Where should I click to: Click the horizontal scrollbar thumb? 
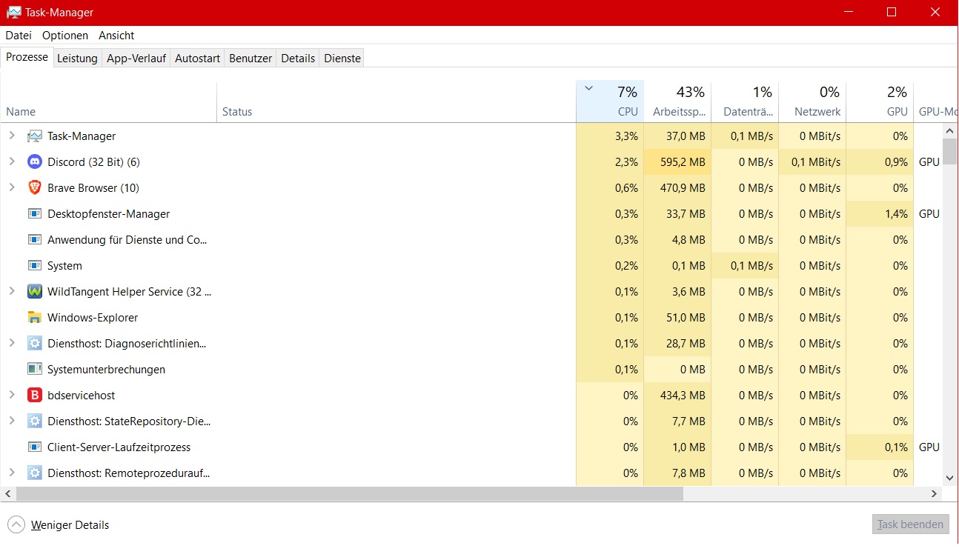(349, 493)
